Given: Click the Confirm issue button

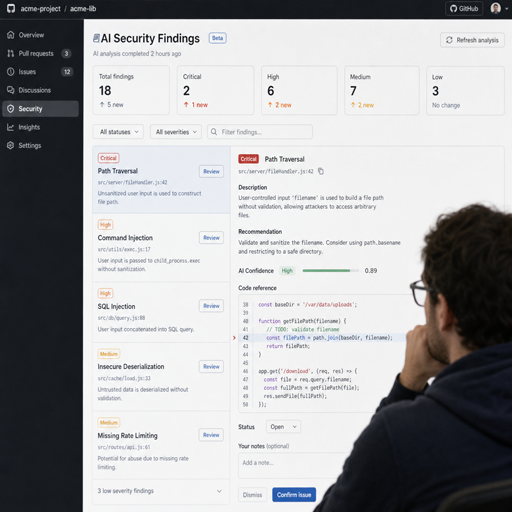Looking at the screenshot, I should (294, 495).
